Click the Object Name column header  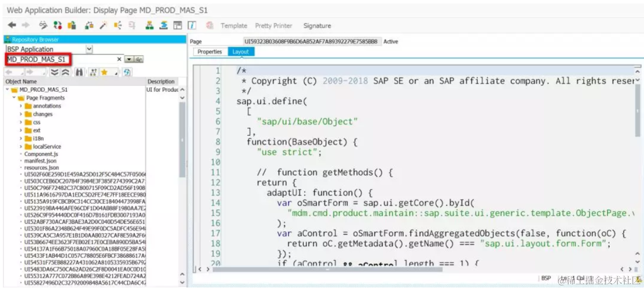[x=75, y=82]
